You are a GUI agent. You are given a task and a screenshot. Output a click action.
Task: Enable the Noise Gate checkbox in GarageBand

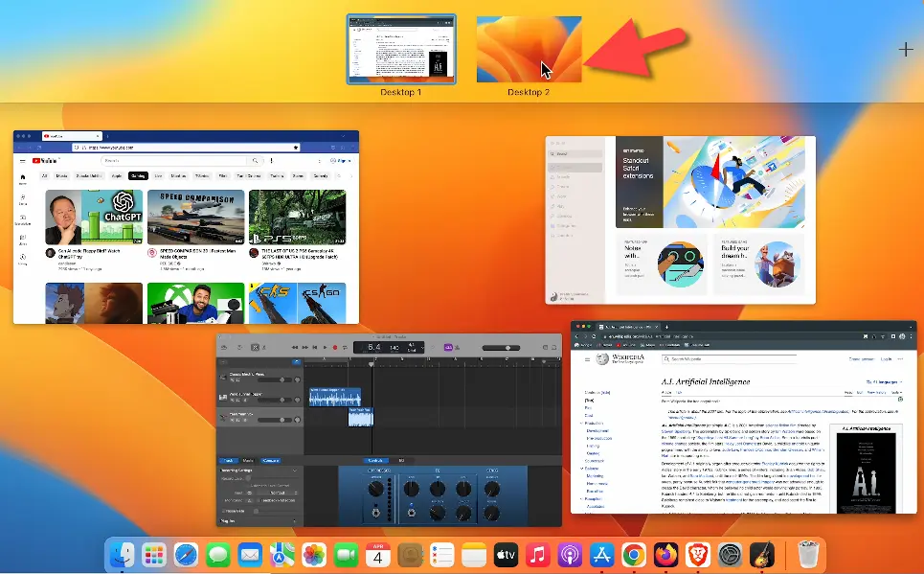point(223,511)
